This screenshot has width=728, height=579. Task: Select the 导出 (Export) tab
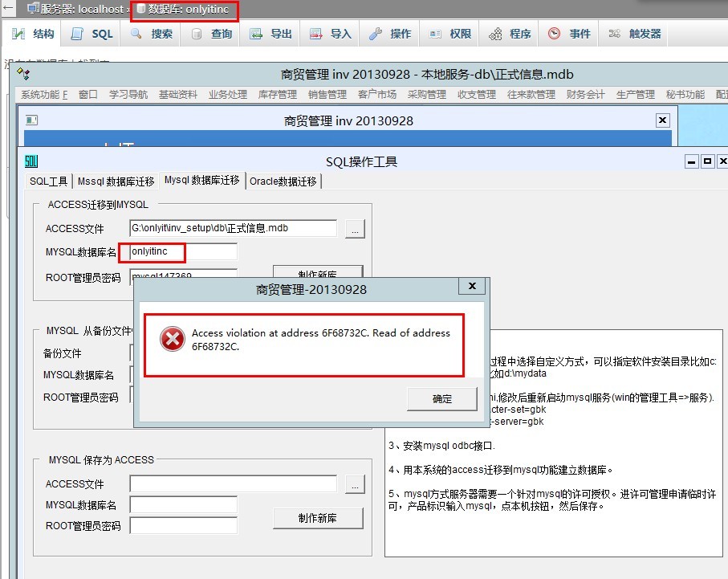click(272, 34)
